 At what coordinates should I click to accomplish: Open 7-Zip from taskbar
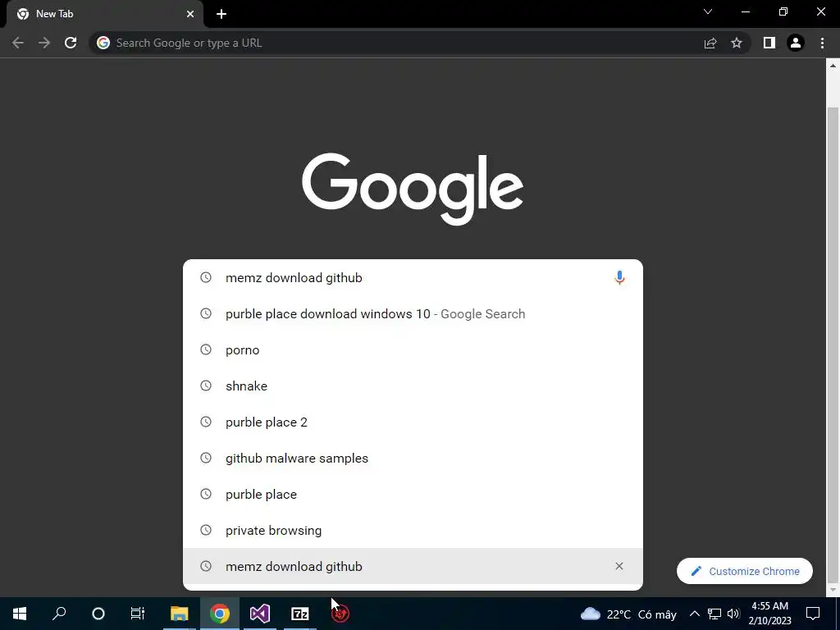pos(300,614)
